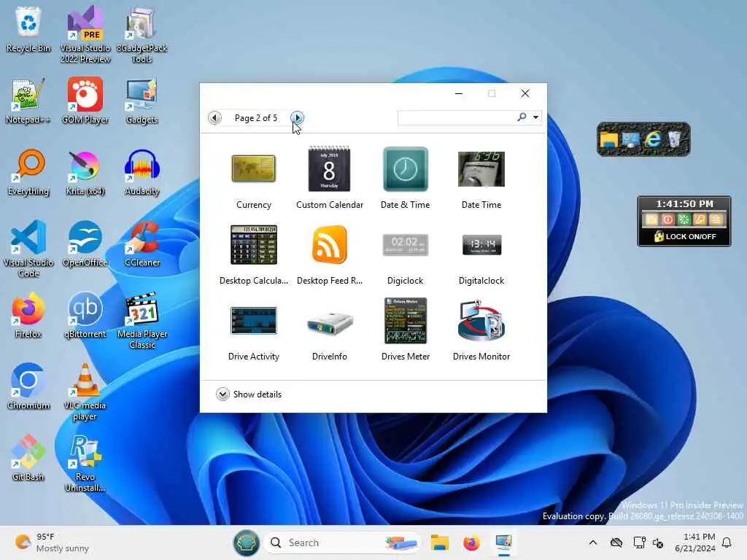
Task: Open Firefox from the taskbar
Action: (x=471, y=542)
